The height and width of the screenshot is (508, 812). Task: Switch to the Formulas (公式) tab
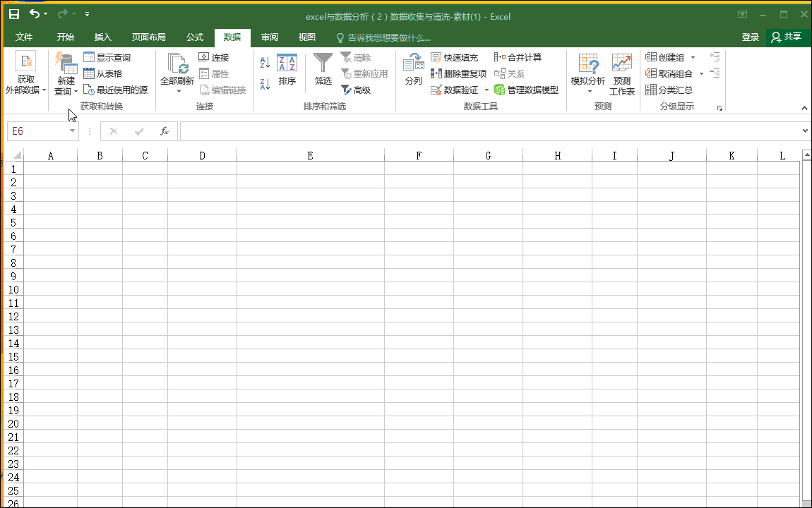pos(195,37)
